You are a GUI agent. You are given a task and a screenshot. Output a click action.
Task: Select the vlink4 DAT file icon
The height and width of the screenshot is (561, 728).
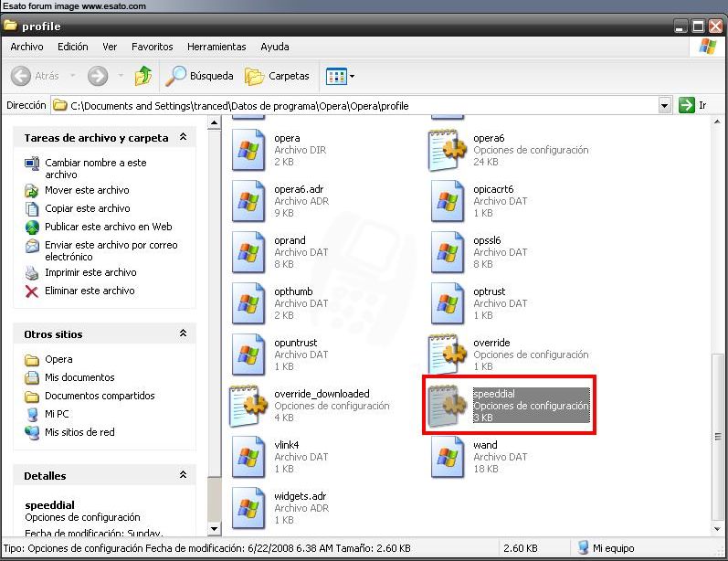coord(248,457)
